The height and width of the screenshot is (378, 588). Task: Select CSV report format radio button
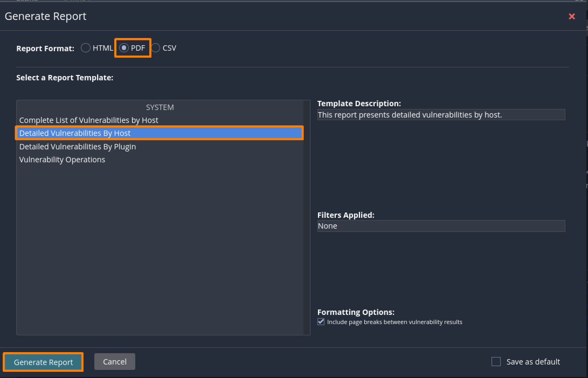(156, 48)
